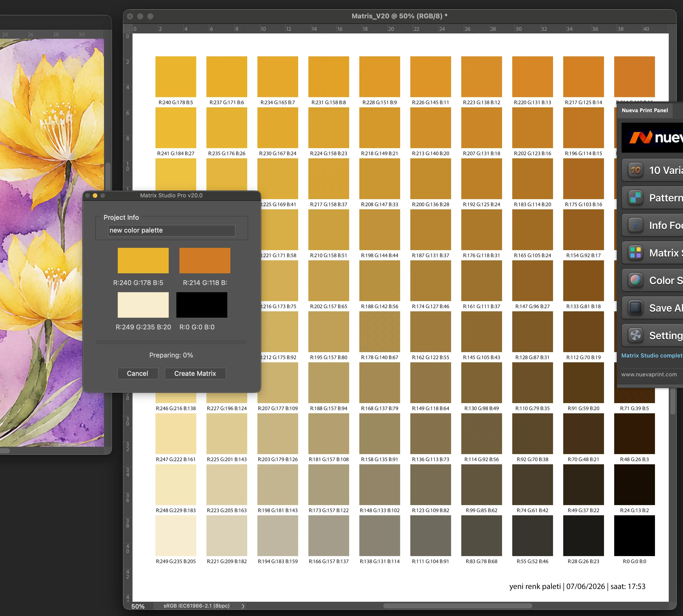Click the matrix swatch labeled R:133 G:81 B:18

tap(584, 281)
